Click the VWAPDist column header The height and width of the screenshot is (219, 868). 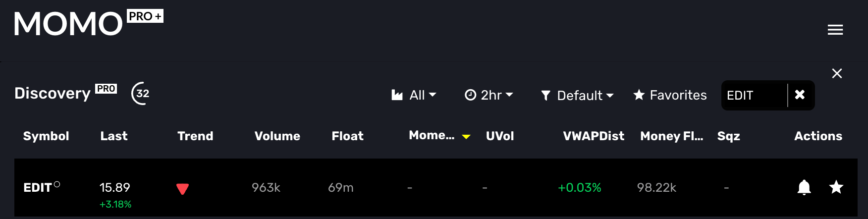pos(594,136)
